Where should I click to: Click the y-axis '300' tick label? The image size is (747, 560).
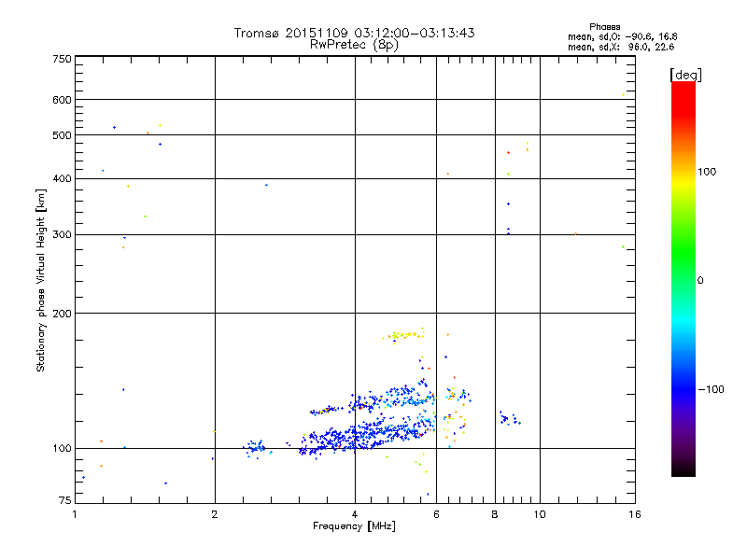coord(62,235)
